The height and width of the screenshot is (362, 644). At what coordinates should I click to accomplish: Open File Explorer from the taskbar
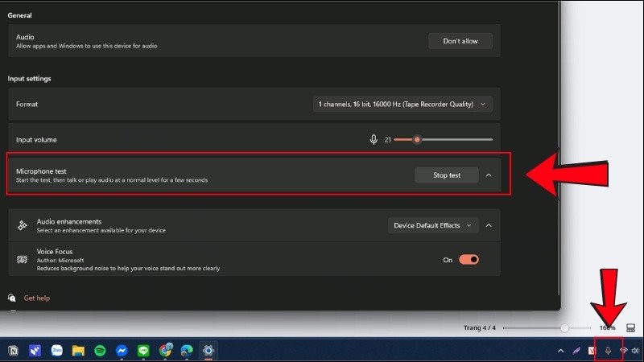[x=79, y=351]
